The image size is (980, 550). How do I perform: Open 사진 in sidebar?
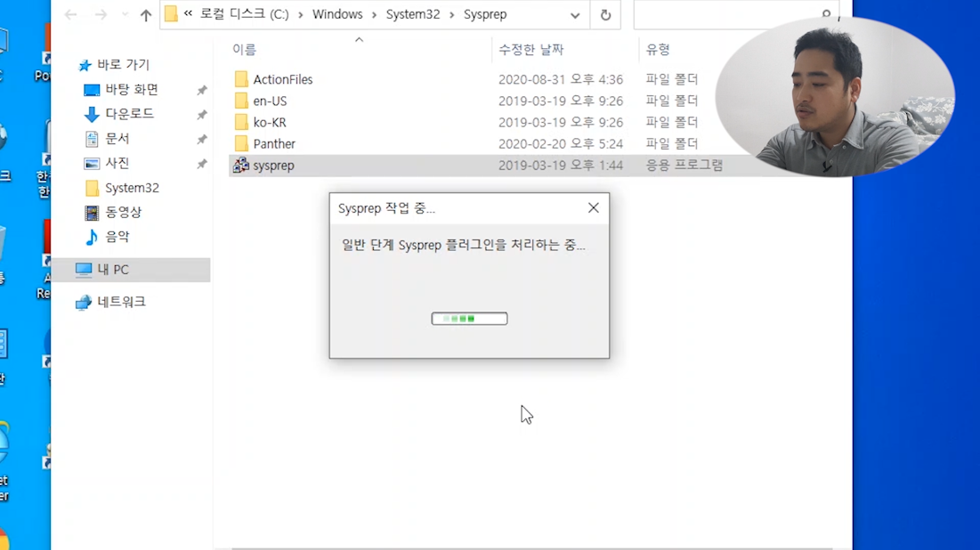[x=117, y=163]
